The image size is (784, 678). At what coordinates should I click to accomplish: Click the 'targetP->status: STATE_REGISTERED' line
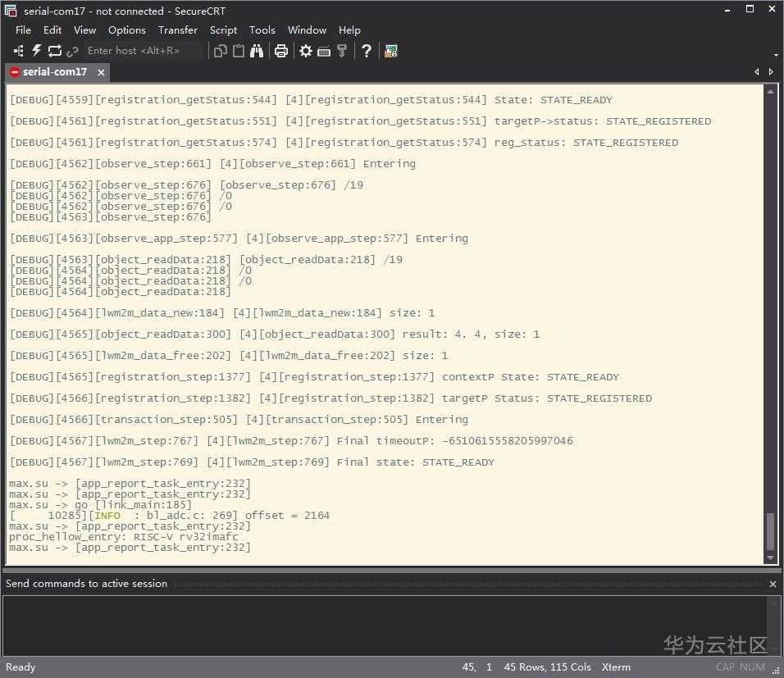361,121
